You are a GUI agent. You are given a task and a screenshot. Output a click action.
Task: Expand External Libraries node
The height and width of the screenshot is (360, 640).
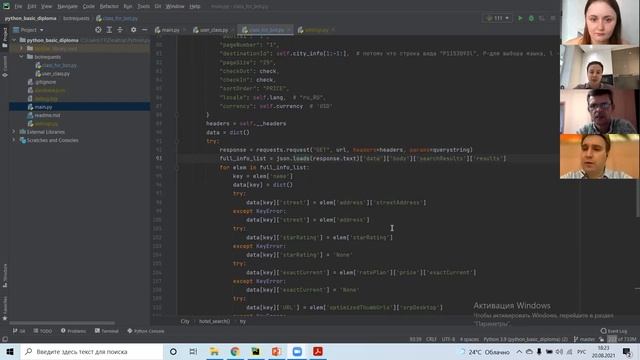14,132
